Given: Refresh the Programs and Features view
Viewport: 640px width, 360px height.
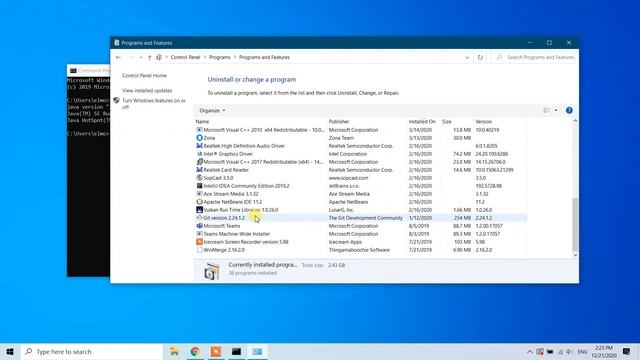Looking at the screenshot, I should tap(480, 58).
